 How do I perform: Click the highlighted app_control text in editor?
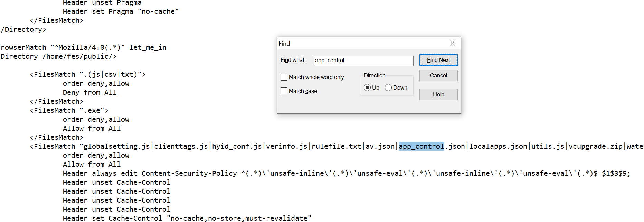click(x=421, y=147)
